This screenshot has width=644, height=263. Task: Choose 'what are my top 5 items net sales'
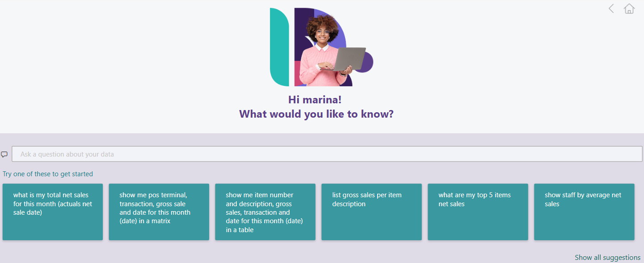coord(478,212)
